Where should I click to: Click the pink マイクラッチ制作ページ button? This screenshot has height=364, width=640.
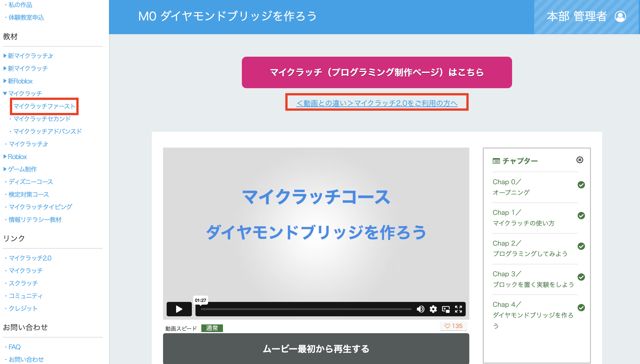coord(377,72)
